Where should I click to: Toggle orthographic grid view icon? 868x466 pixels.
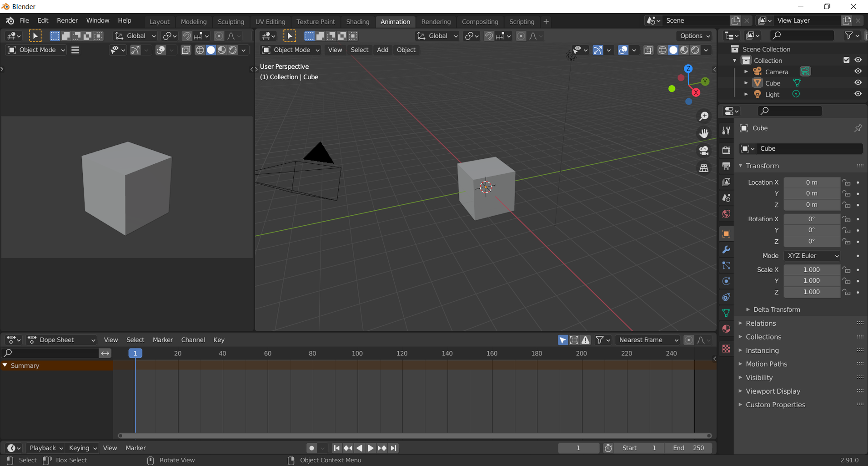coord(704,168)
